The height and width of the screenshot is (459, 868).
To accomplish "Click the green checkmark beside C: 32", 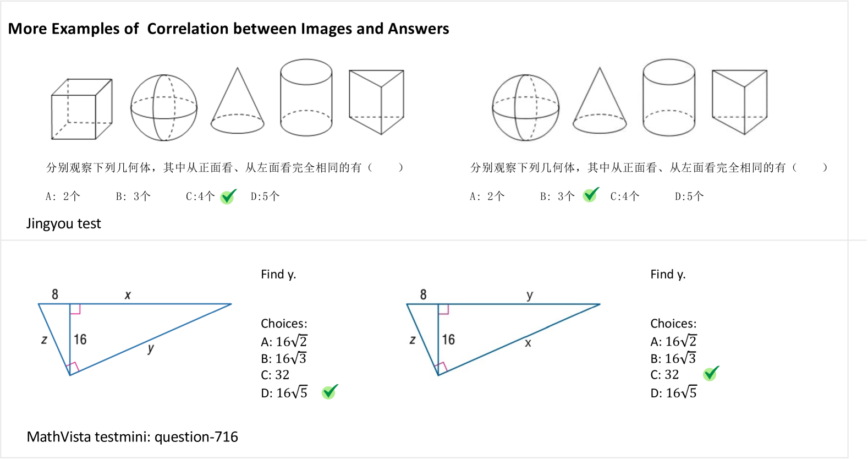I will coord(711,374).
